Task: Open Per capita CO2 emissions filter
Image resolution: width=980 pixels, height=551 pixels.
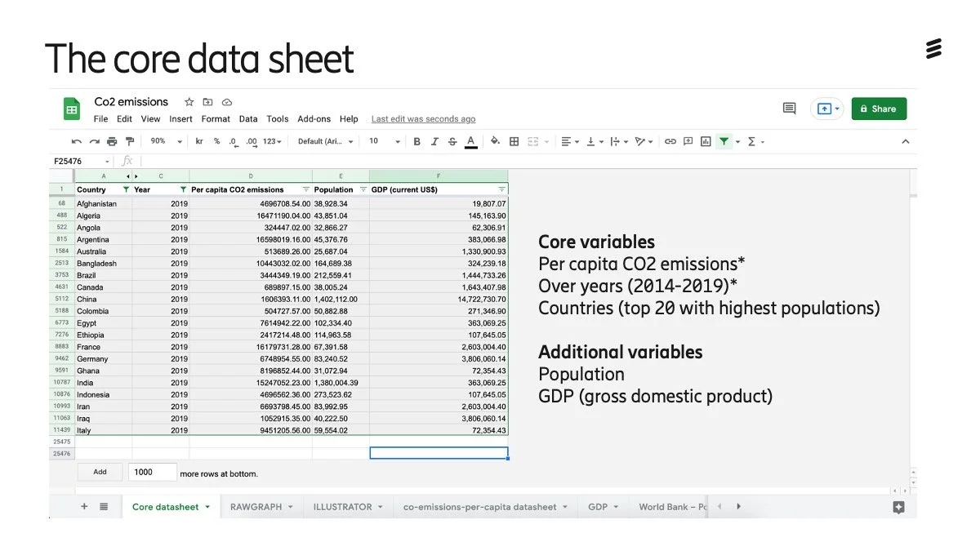Action: 306,189
